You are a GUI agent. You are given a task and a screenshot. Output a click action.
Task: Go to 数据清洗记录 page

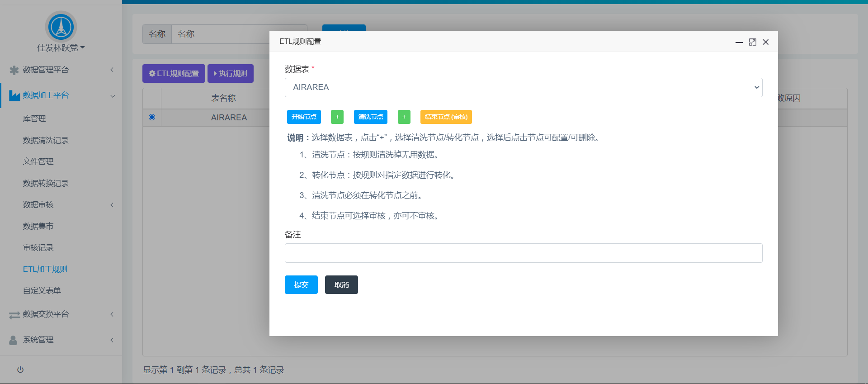pyautogui.click(x=46, y=140)
